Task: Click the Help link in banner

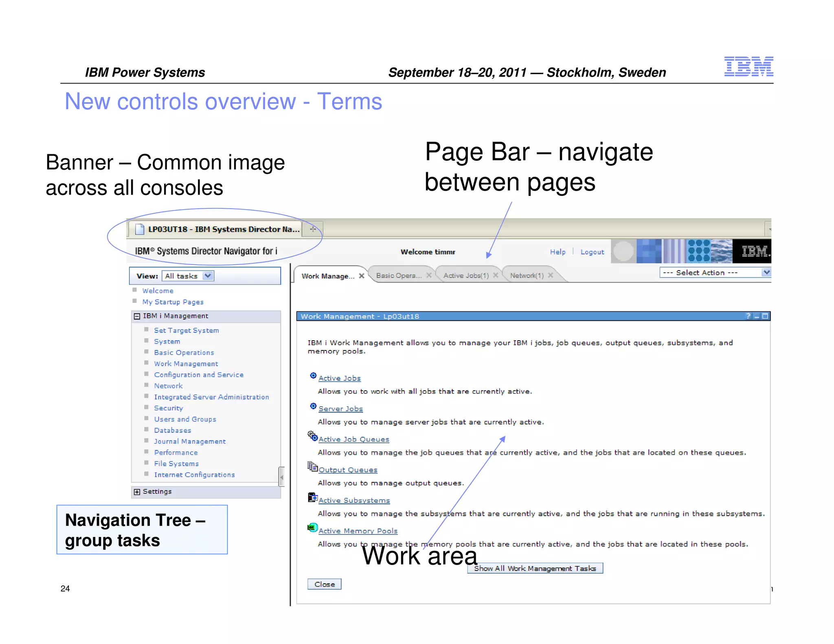Action: pyautogui.click(x=557, y=252)
